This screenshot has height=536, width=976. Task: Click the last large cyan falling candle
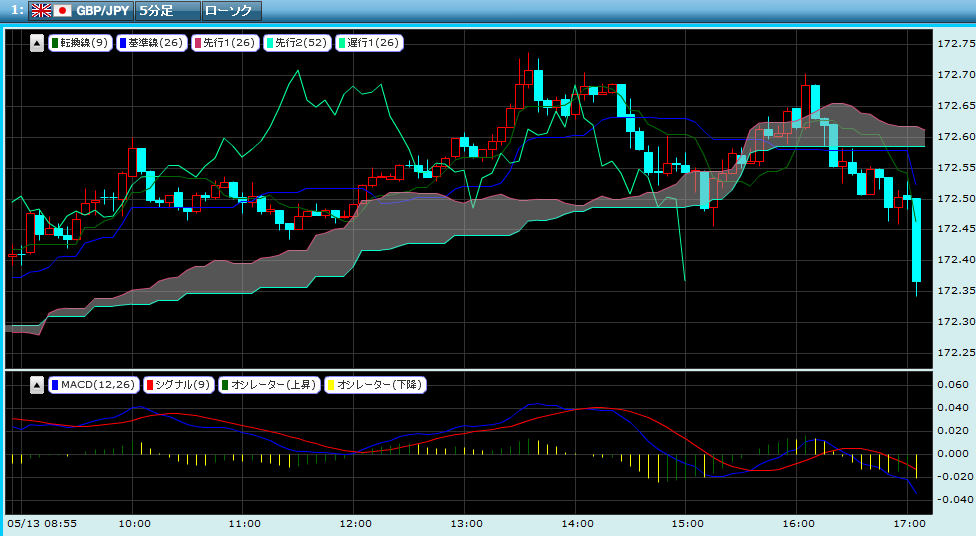coord(916,240)
